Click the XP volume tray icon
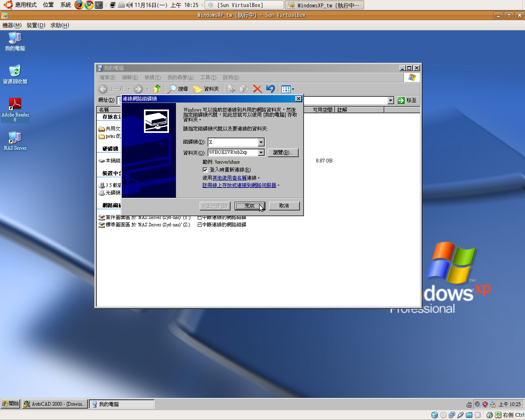 tap(477, 404)
